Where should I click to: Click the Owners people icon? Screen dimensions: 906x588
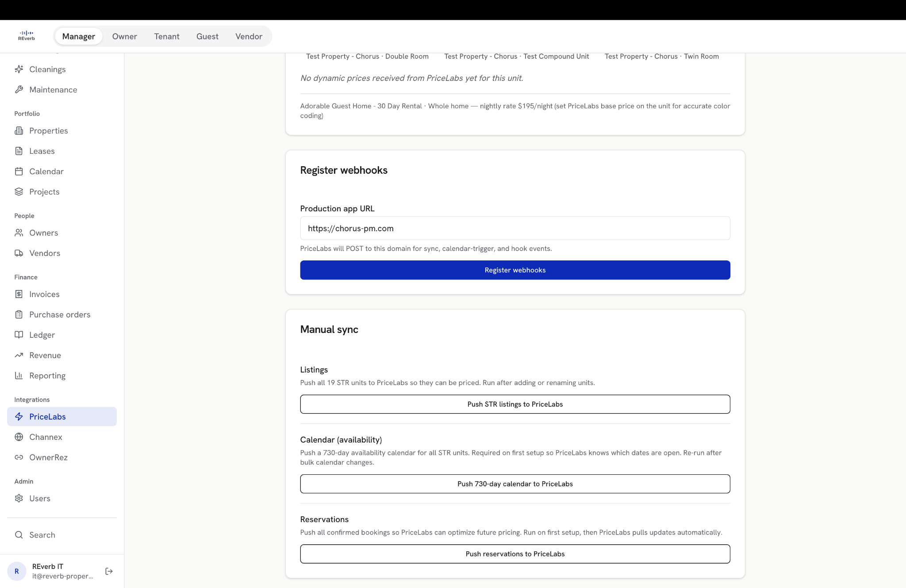(x=19, y=233)
